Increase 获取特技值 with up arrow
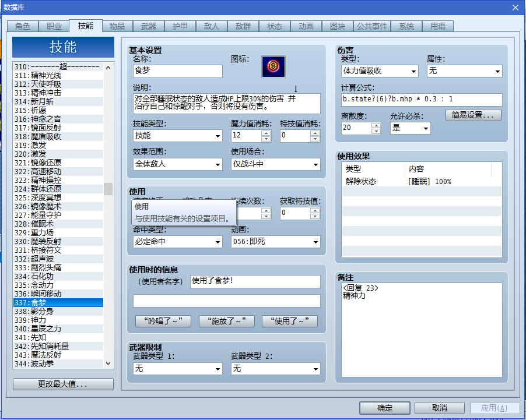The width and height of the screenshot is (526, 420). (x=315, y=210)
